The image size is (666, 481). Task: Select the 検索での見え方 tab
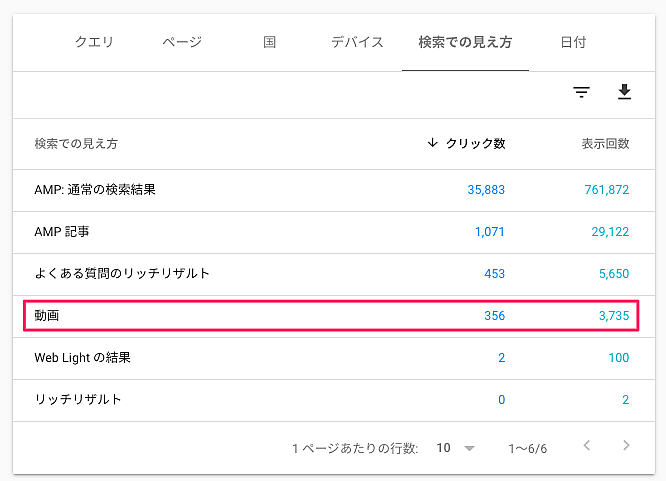pyautogui.click(x=465, y=42)
